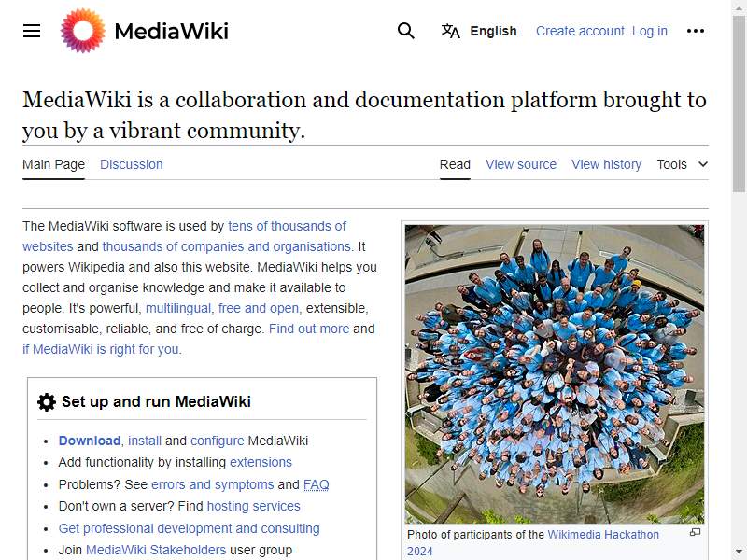
Task: Click the configure link
Action: click(x=218, y=441)
